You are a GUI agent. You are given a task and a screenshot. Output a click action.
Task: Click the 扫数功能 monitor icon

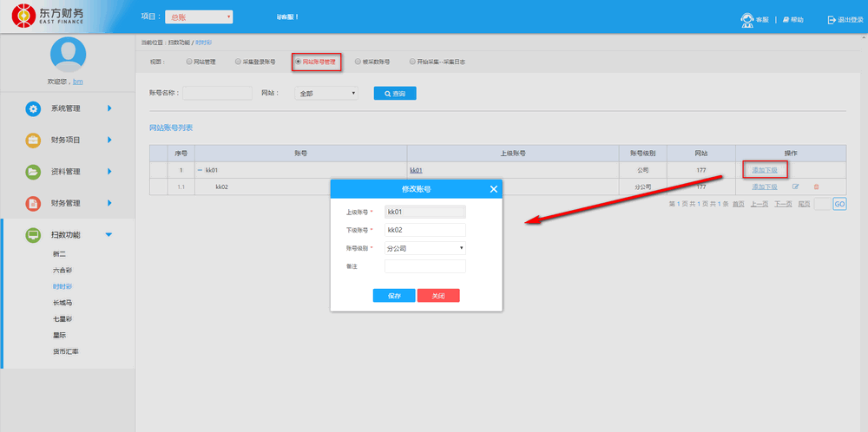point(33,235)
